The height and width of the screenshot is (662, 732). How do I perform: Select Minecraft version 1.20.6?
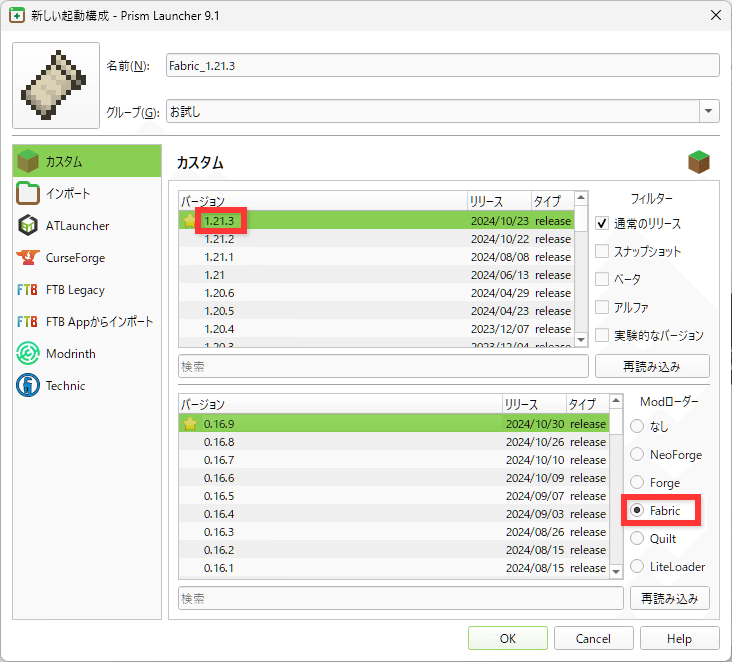click(x=377, y=293)
